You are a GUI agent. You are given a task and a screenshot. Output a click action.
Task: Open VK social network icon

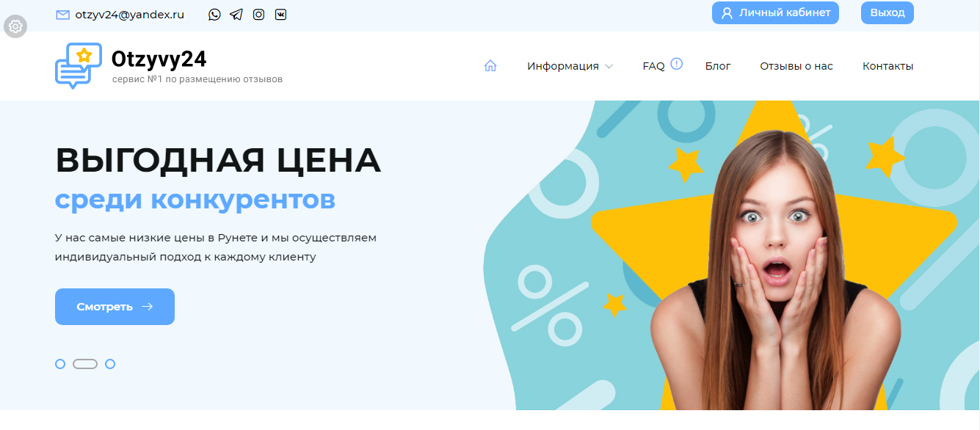[x=280, y=14]
